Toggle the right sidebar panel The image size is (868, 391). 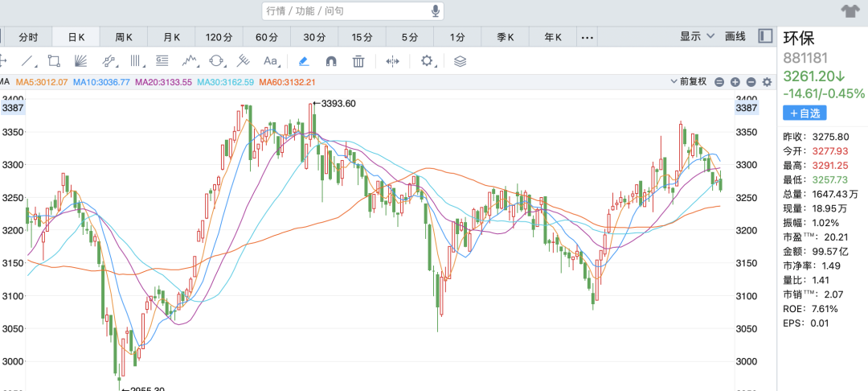point(765,36)
